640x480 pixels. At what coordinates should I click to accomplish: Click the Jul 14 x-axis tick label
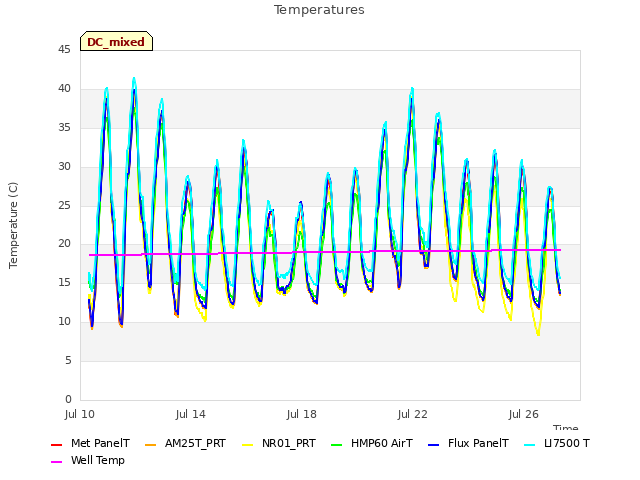coord(191,414)
